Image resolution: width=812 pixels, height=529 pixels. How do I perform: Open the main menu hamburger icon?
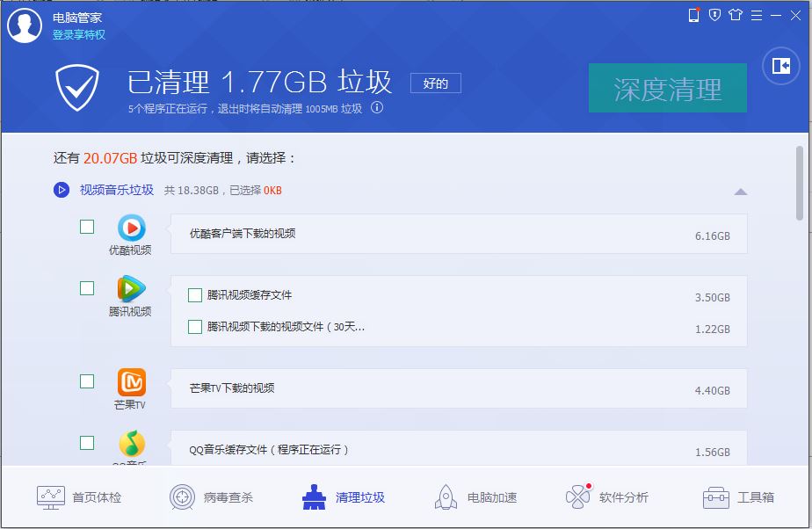757,16
